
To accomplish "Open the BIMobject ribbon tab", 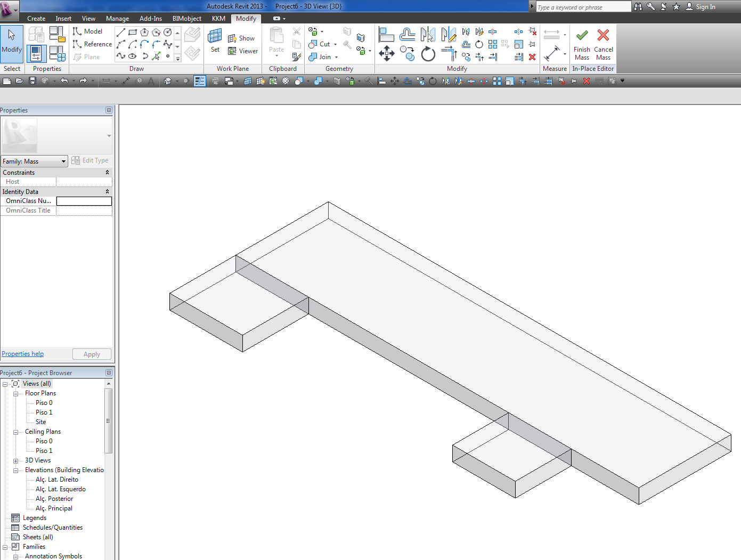I will (x=187, y=19).
